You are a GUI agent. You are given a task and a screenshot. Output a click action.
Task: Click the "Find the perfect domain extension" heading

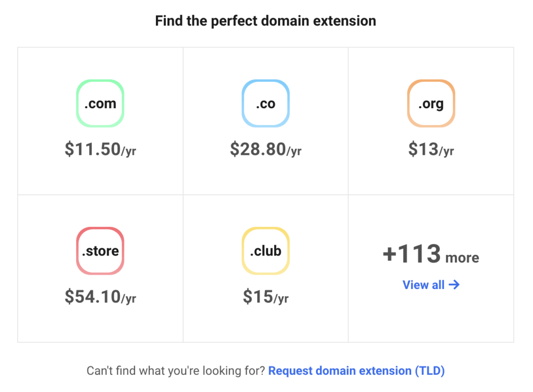tap(265, 21)
